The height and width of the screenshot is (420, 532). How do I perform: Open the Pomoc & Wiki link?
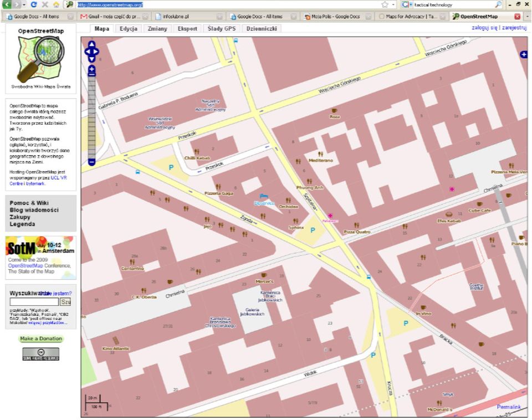[x=29, y=203]
